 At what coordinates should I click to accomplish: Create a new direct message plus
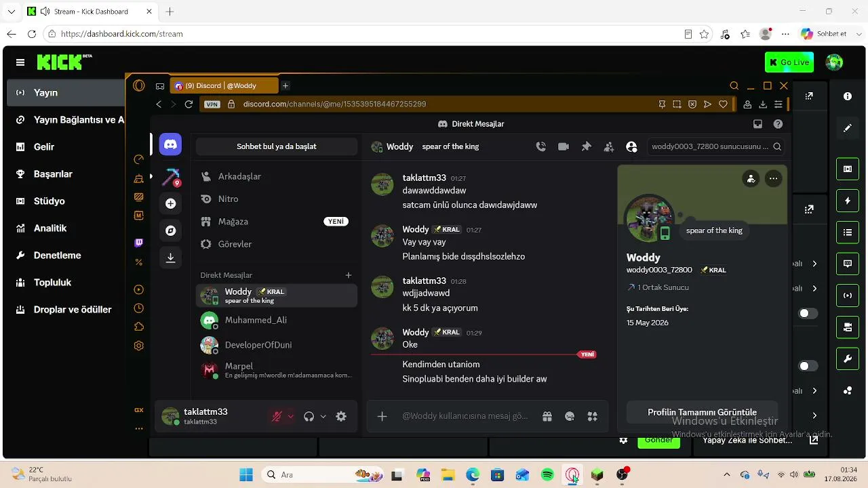click(349, 275)
